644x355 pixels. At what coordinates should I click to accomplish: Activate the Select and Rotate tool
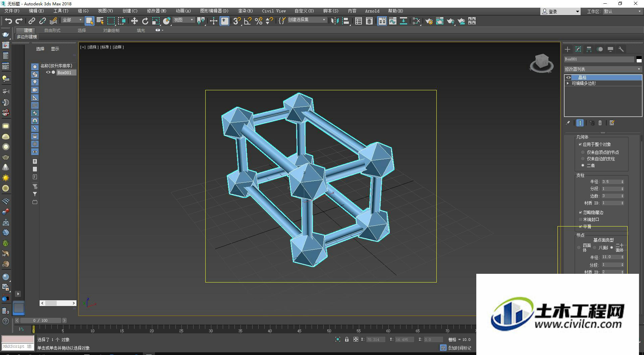point(145,21)
